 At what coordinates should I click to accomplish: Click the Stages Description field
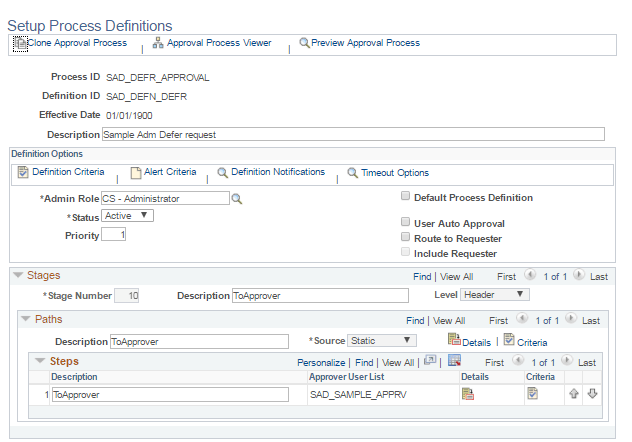320,295
